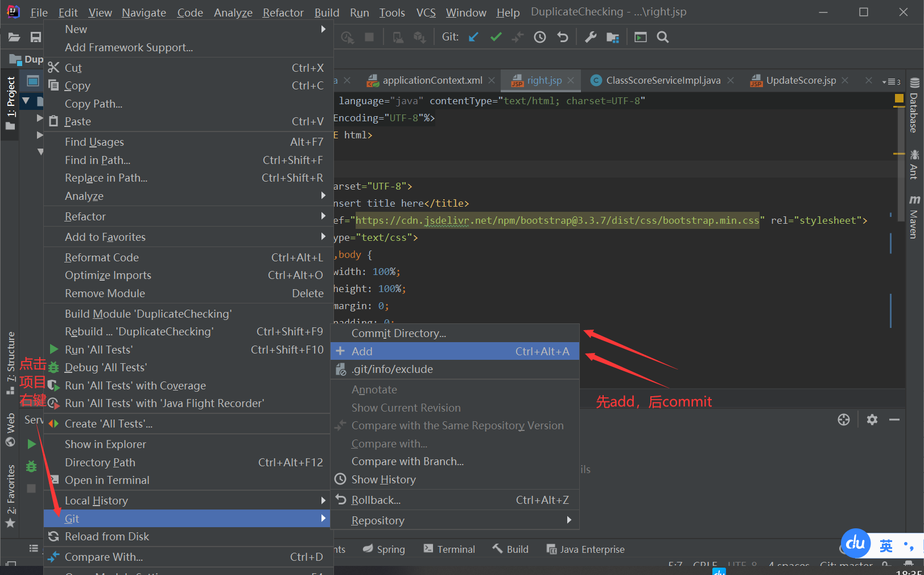924x575 pixels.
Task: Switch to the applicationContext.xml tab
Action: 432,80
